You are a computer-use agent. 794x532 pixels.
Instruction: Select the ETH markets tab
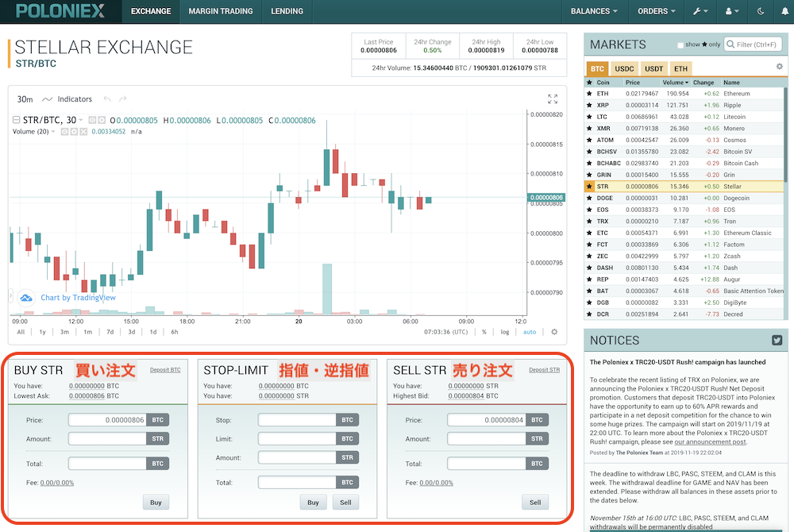click(680, 69)
